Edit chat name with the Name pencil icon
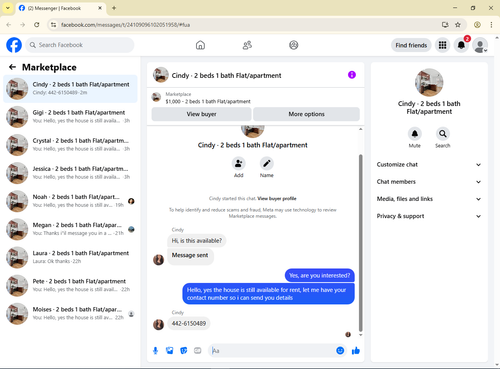Screen dimensions: 500x369 [x=267, y=163]
